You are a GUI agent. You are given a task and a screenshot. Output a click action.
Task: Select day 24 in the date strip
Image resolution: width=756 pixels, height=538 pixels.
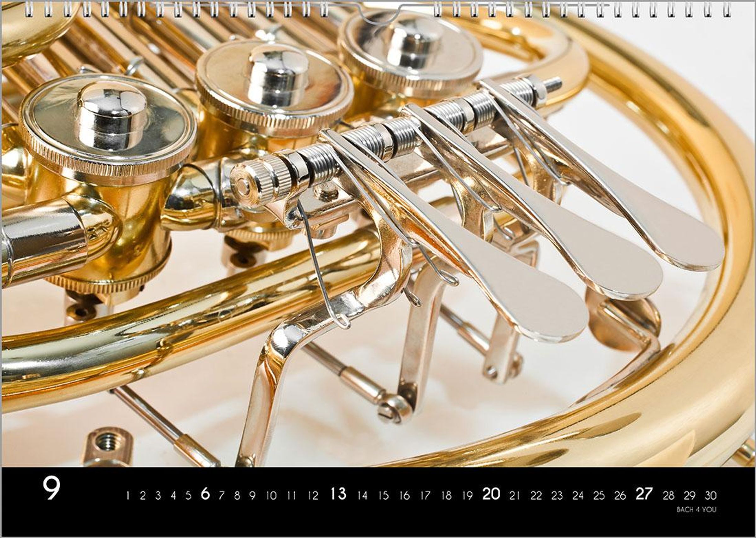(x=578, y=495)
